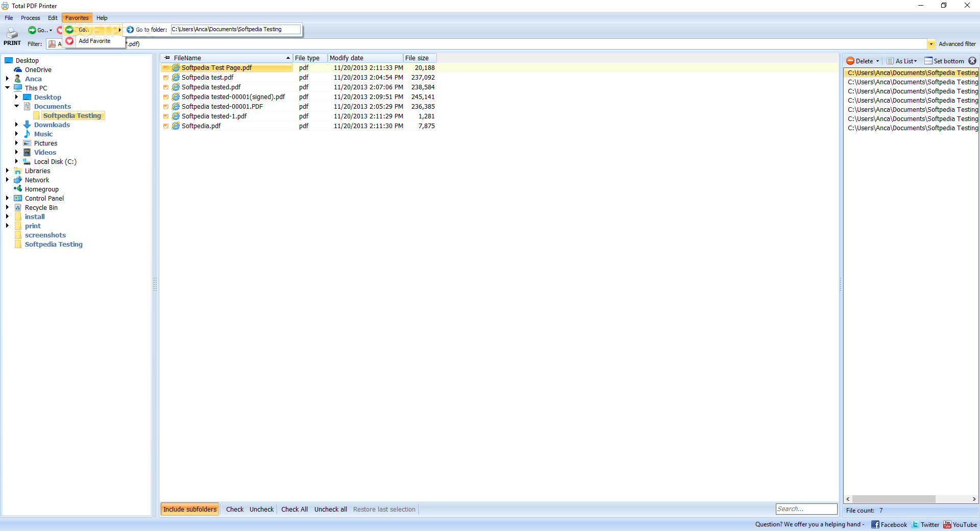Click the PRINT printer icon
Screen dimensions: 980x531
pos(12,33)
